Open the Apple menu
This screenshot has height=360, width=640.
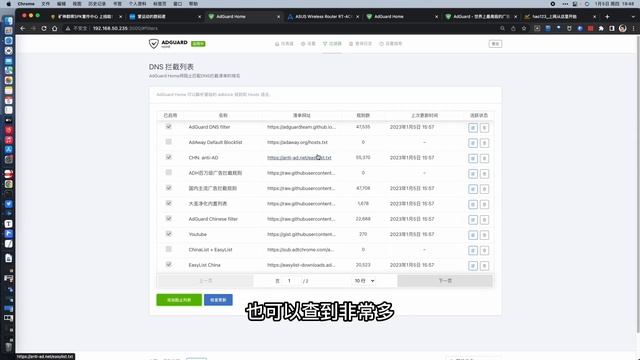click(x=8, y=4)
